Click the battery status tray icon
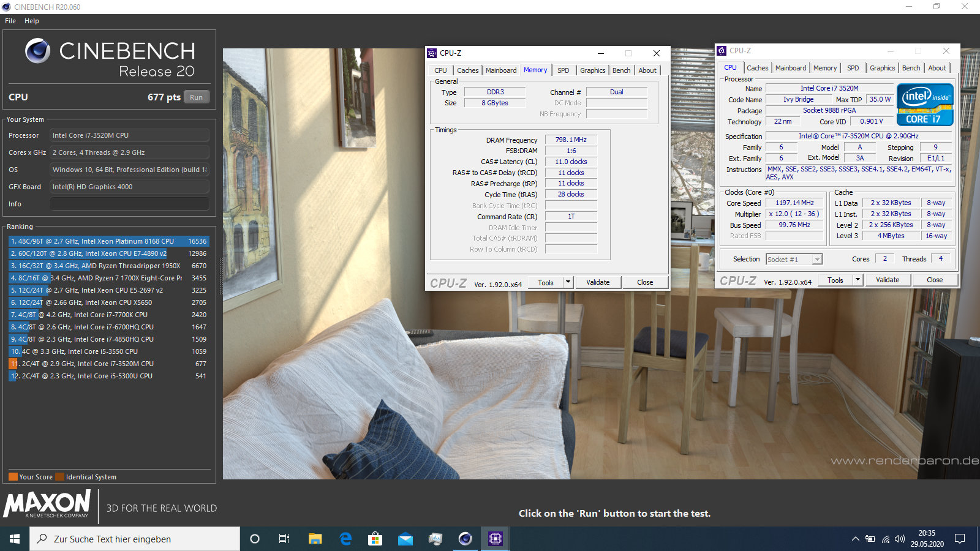The width and height of the screenshot is (980, 551). pyautogui.click(x=870, y=539)
